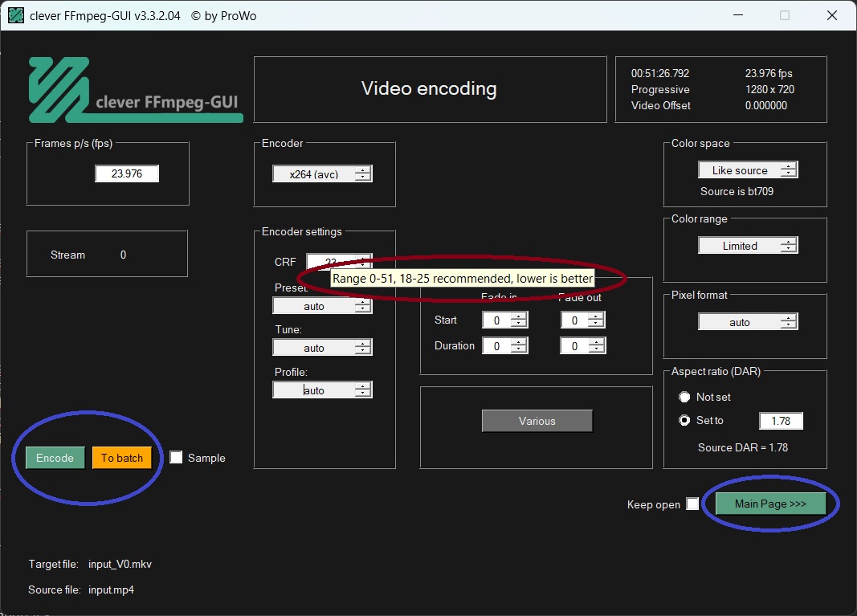Viewport: 857px width, 616px height.
Task: Decrease Fade in Duration with down arrow
Action: pos(519,349)
